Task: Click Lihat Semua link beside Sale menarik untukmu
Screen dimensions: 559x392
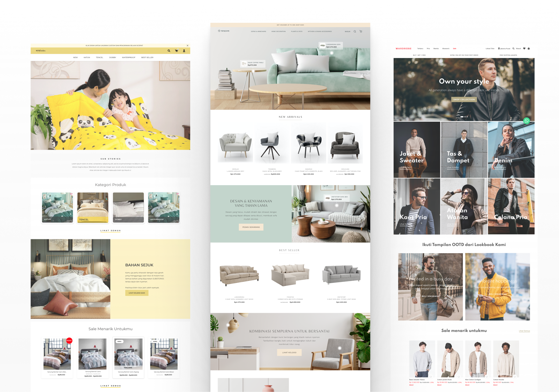Action: (x=524, y=331)
